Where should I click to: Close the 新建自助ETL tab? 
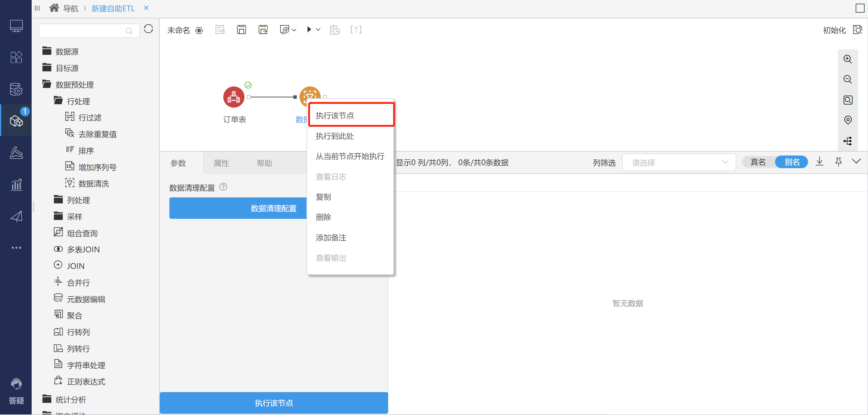click(x=146, y=8)
